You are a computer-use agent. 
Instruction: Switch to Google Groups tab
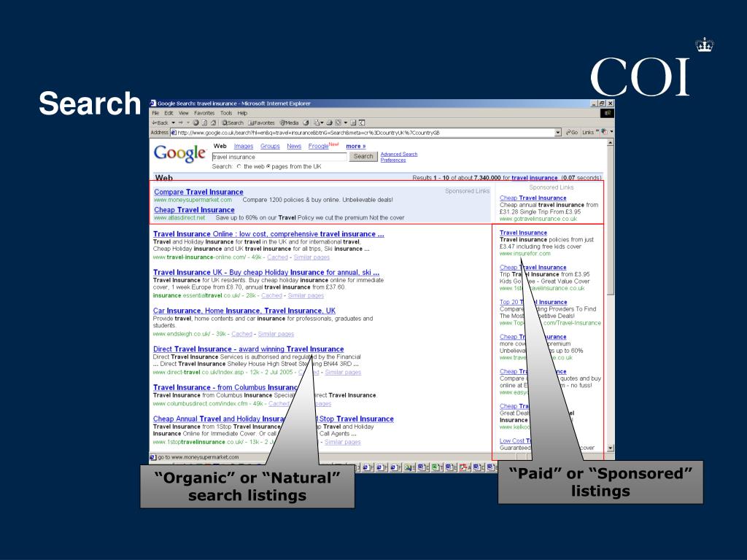point(270,146)
